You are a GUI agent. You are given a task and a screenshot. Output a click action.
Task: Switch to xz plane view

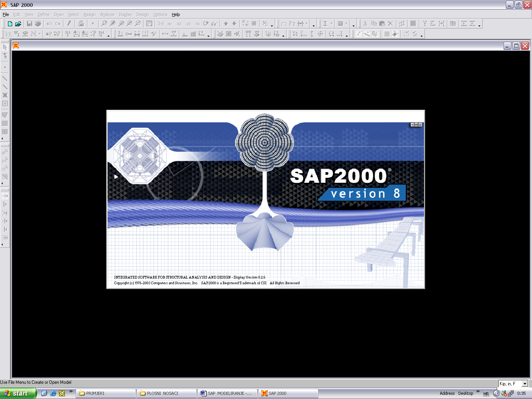(179, 24)
